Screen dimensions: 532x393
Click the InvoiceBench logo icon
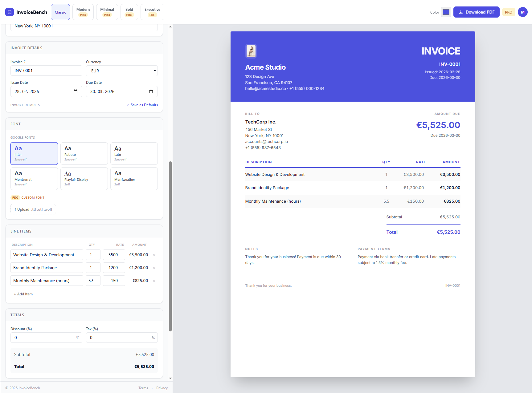tap(10, 12)
